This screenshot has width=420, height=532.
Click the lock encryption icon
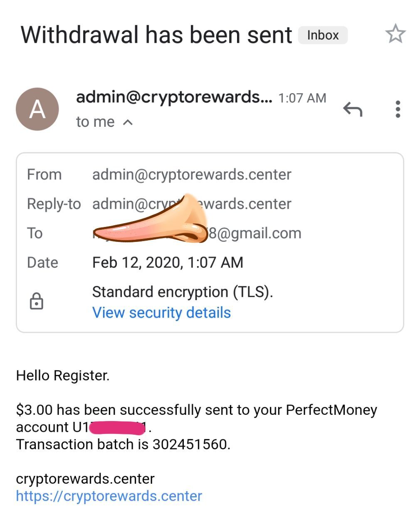click(37, 301)
